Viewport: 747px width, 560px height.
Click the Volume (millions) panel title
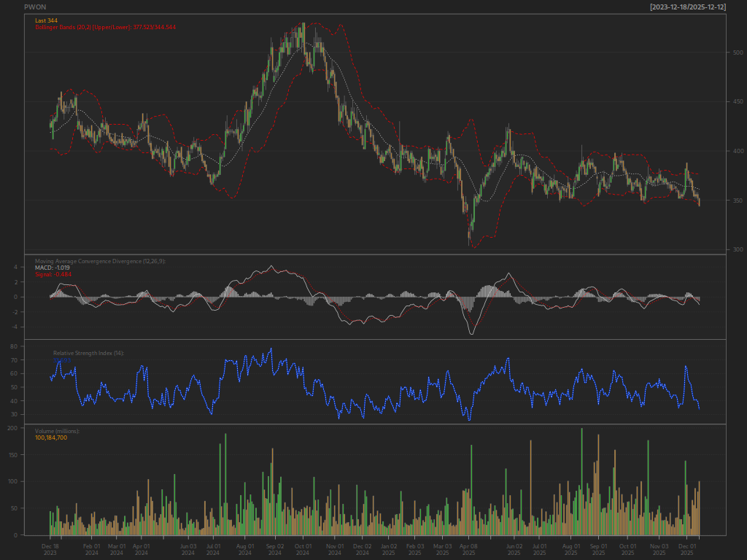click(57, 431)
